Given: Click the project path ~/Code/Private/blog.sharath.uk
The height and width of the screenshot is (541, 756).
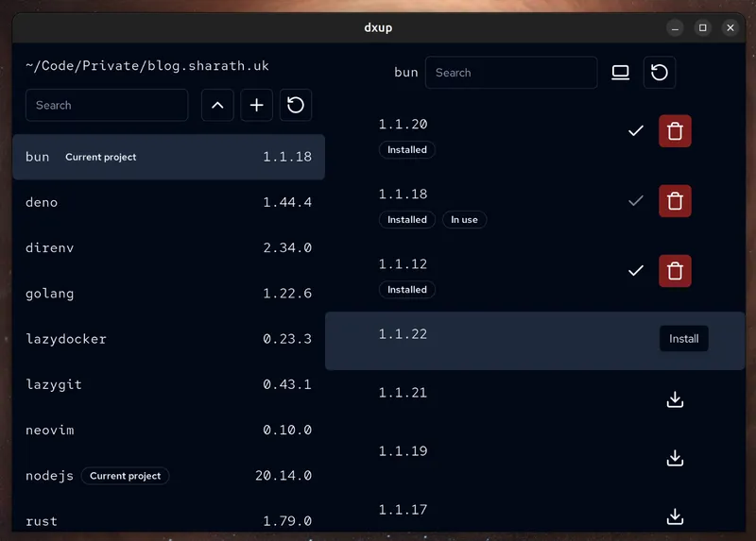Looking at the screenshot, I should tap(147, 66).
